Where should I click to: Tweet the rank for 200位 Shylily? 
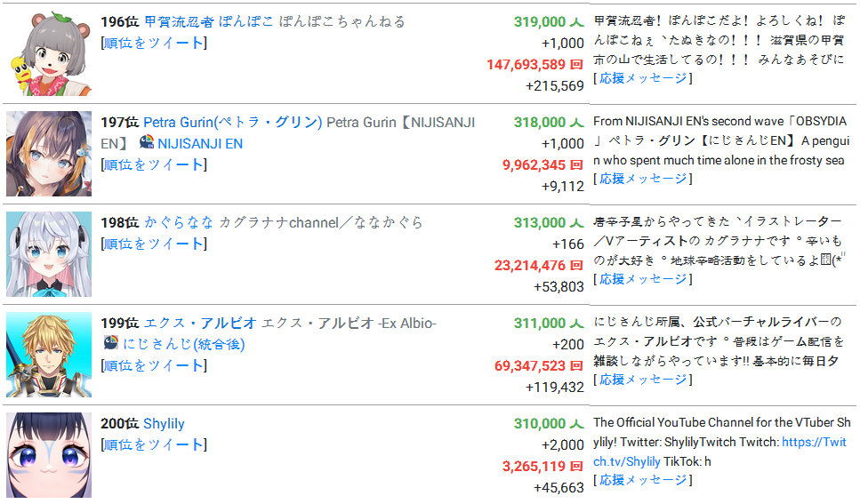154,444
